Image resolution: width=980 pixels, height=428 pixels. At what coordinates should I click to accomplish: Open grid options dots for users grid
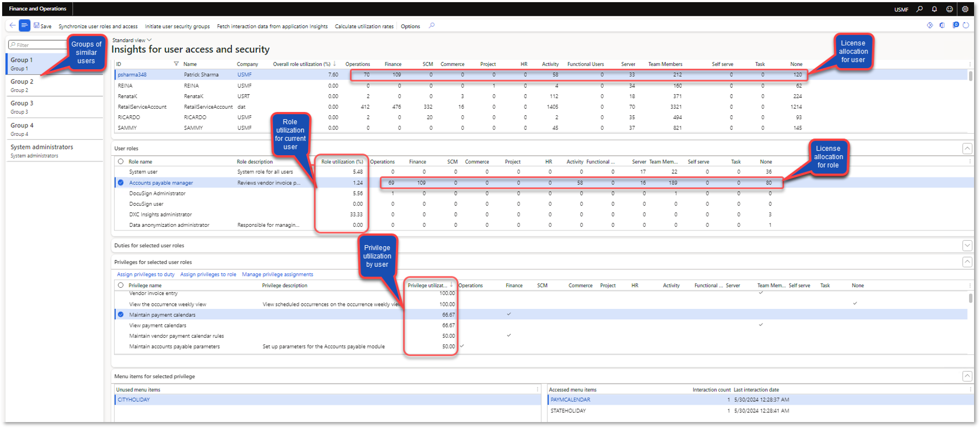pos(970,64)
